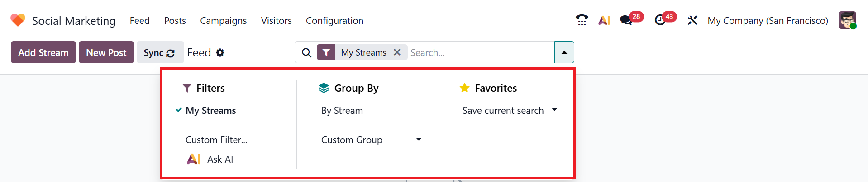
Task: Open the activities clock icon
Action: click(660, 20)
